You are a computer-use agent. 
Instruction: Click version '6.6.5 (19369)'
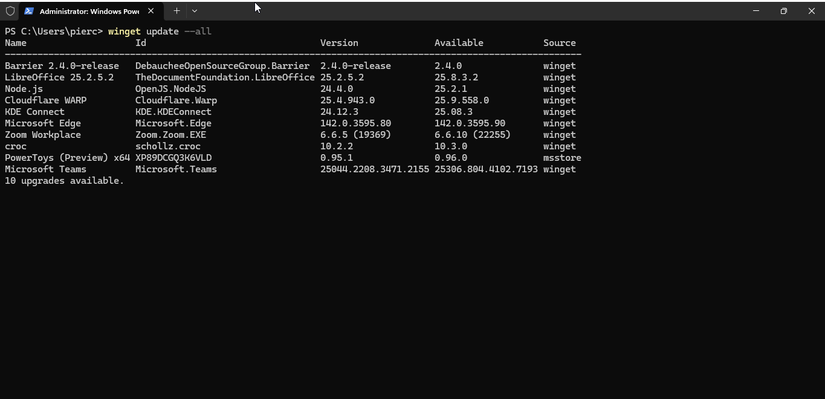(356, 135)
